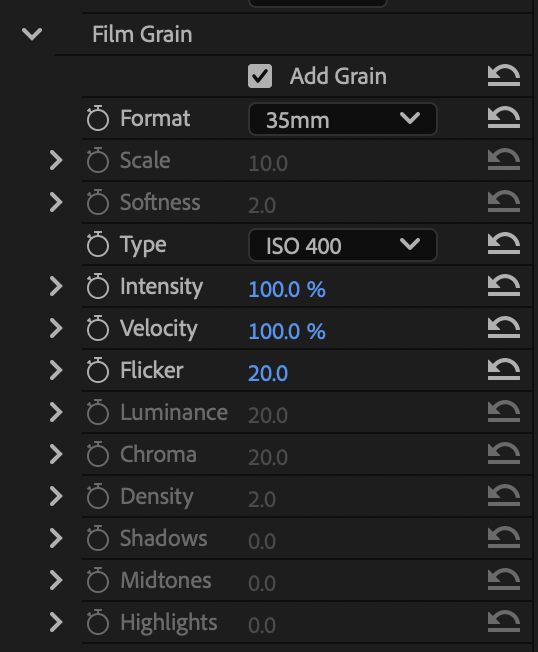Click the Shadows value 0.0
The width and height of the screenshot is (538, 652).
point(262,541)
